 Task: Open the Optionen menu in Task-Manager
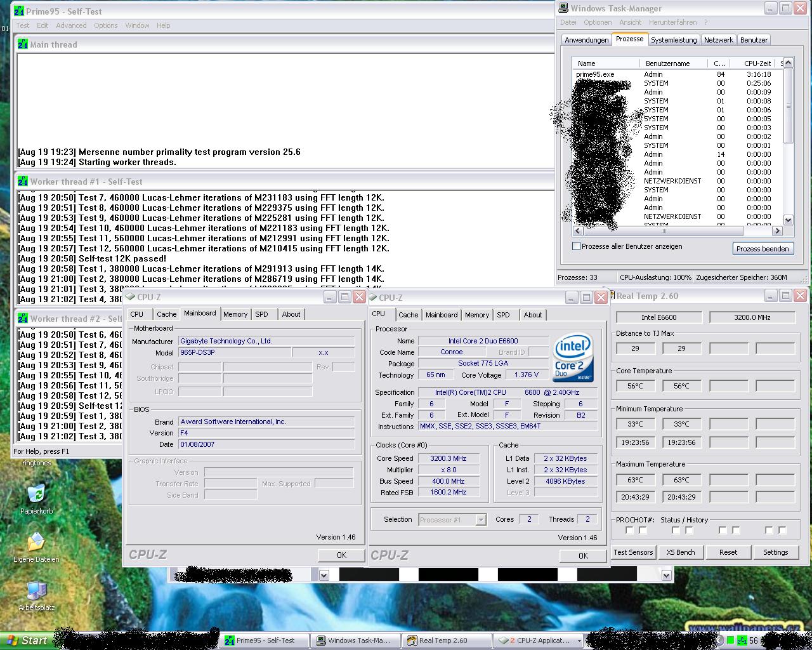[x=598, y=22]
